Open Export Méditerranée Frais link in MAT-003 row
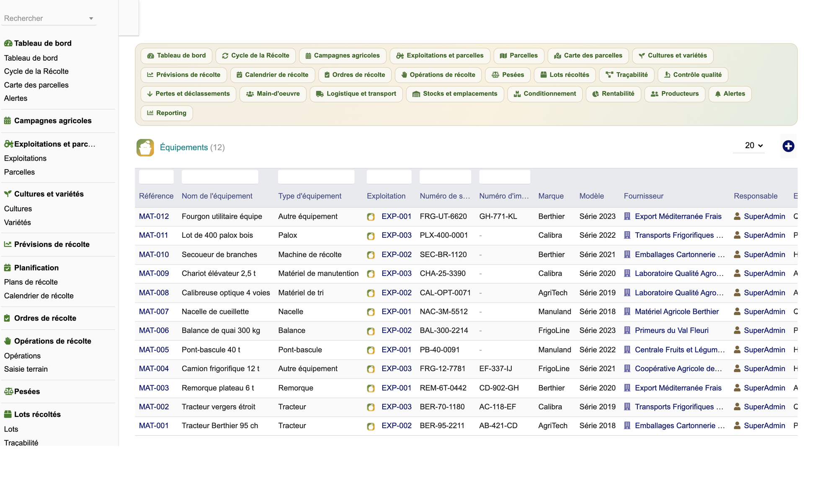 (678, 388)
